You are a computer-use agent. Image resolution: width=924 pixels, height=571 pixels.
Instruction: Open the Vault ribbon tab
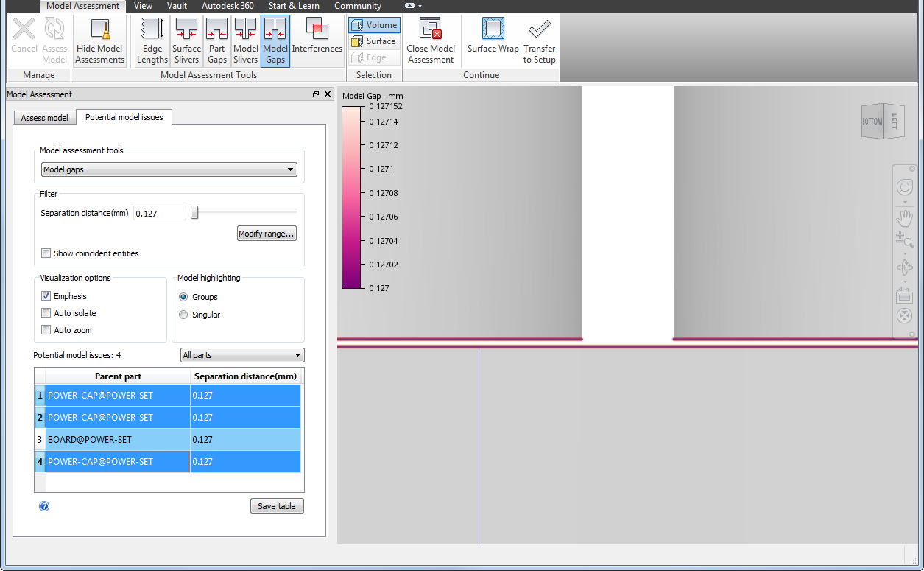(x=177, y=6)
